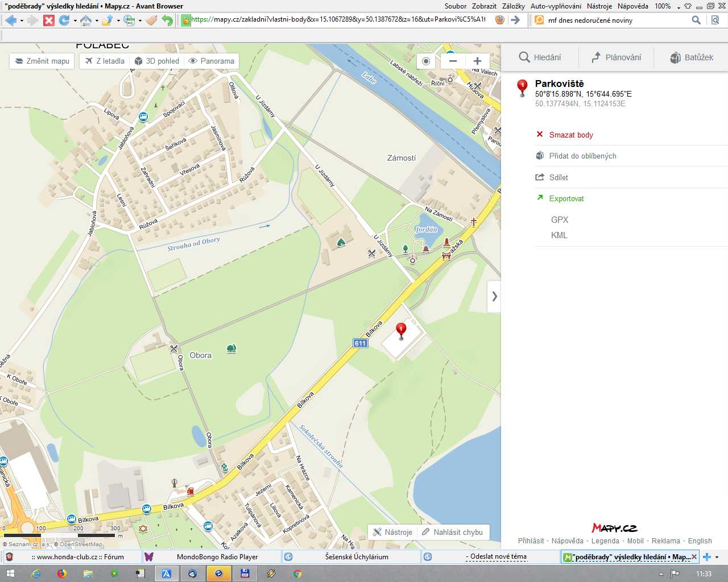
Task: Expand the back button history dropdown arrow
Action: [22, 20]
